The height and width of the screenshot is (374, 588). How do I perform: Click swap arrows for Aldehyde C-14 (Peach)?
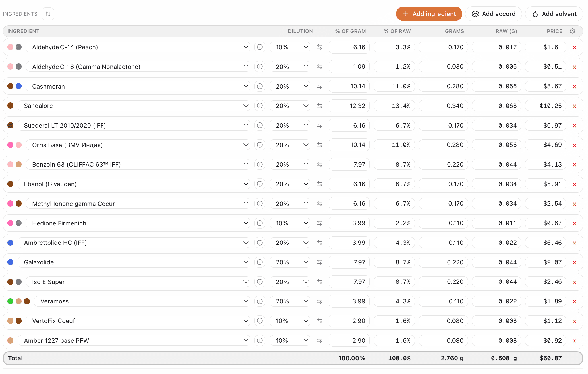(x=320, y=47)
